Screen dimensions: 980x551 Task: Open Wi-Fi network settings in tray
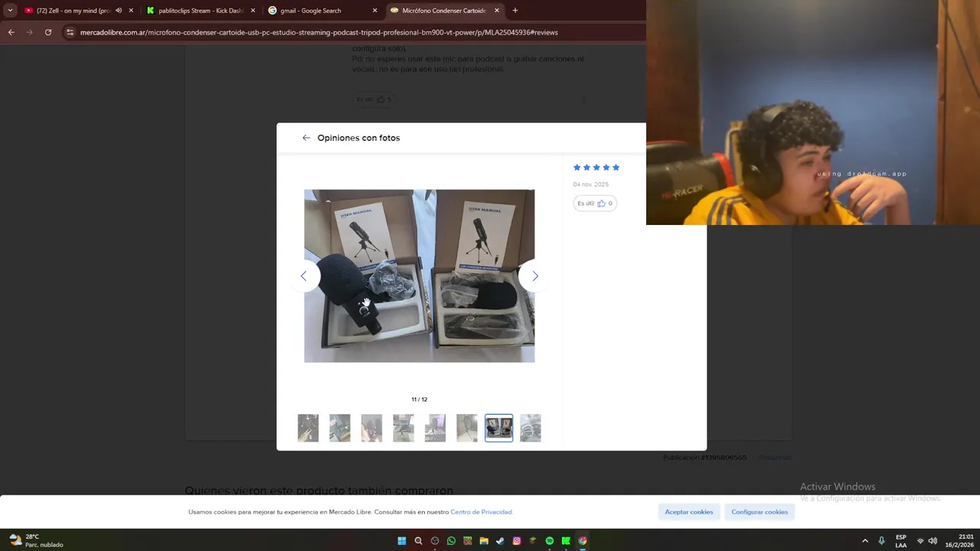coord(920,540)
